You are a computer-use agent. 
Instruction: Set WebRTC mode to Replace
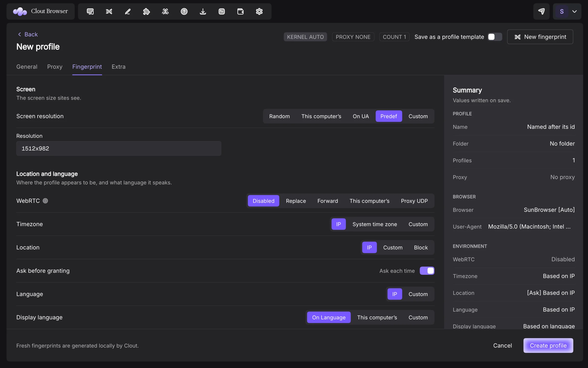coord(296,201)
